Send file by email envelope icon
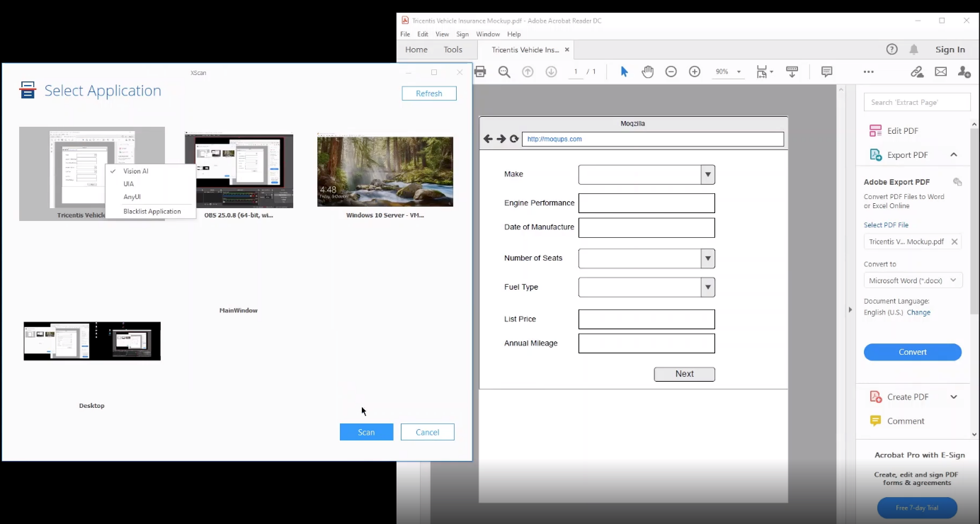980x524 pixels. [x=940, y=72]
